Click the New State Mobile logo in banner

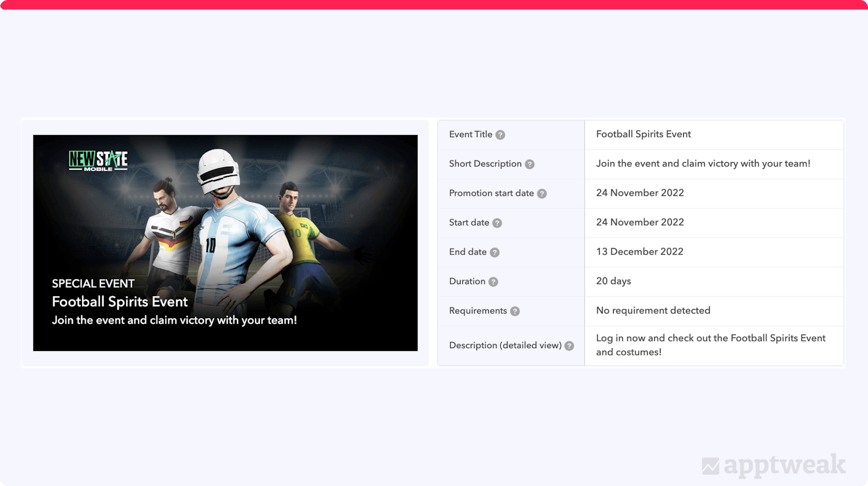(98, 160)
